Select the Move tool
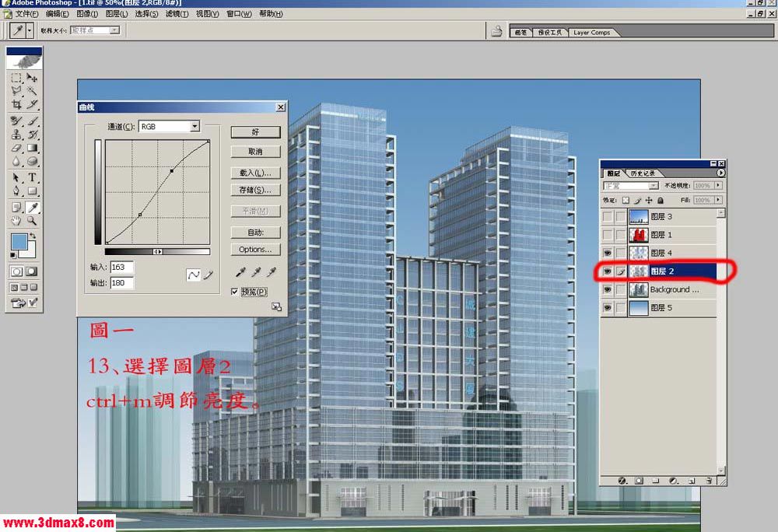Screen dimensions: 778x532 (x=32, y=78)
